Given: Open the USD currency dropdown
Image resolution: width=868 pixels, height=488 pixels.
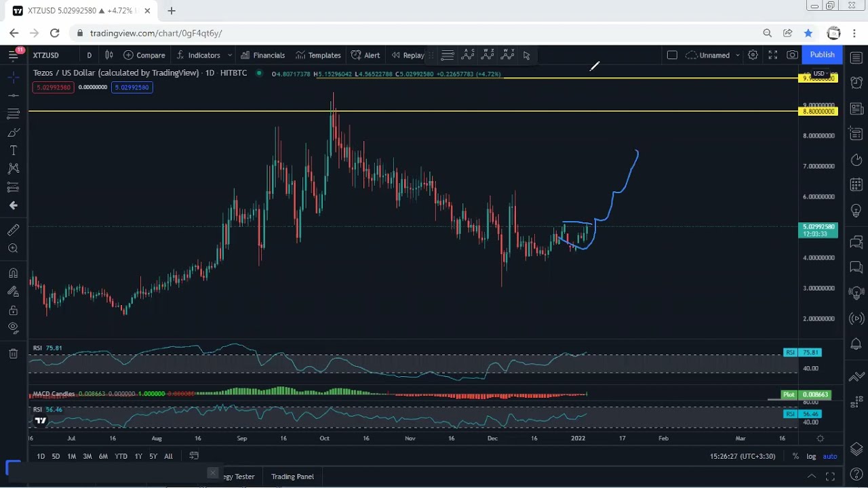Looking at the screenshot, I should [822, 73].
